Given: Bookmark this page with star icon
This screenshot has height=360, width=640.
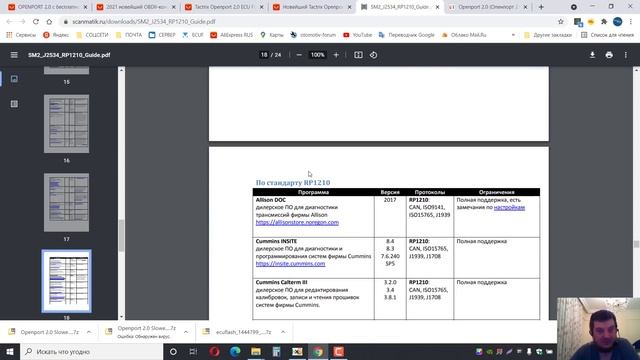Looking at the screenshot, I should (561, 22).
